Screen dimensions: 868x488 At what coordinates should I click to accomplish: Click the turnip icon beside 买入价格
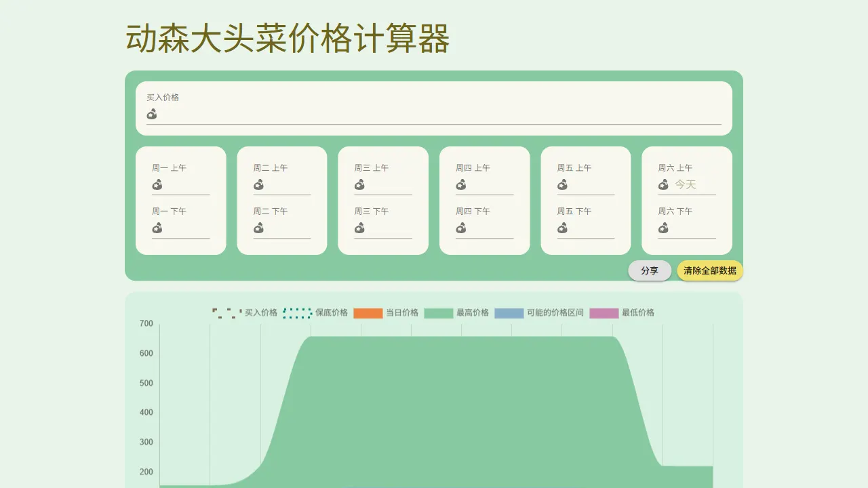tap(152, 114)
